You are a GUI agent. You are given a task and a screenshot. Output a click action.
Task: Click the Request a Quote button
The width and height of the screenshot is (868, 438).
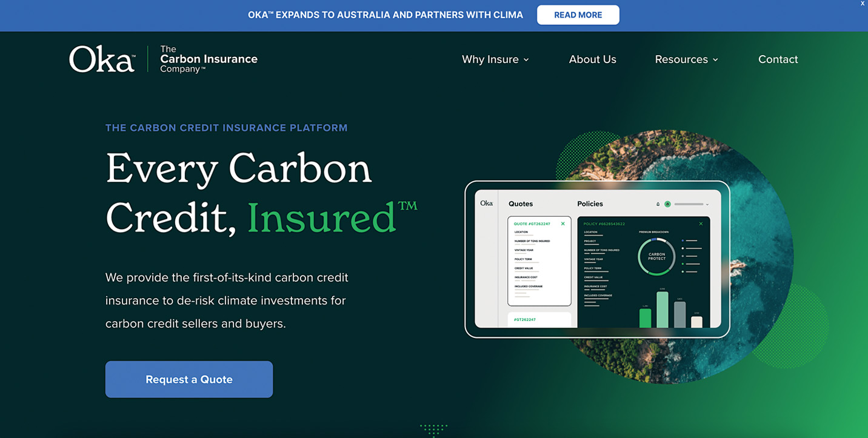pyautogui.click(x=189, y=379)
